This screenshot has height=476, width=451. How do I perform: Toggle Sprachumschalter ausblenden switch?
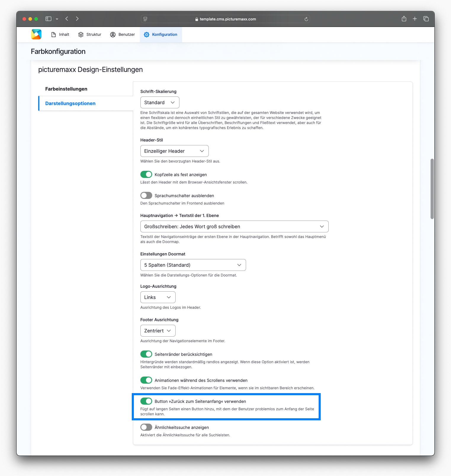pos(146,195)
